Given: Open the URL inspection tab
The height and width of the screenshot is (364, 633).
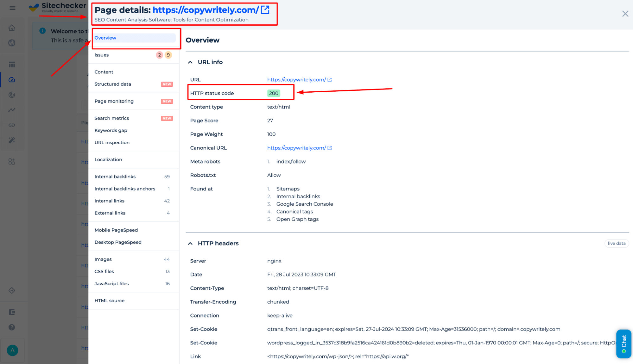Looking at the screenshot, I should pos(134,143).
